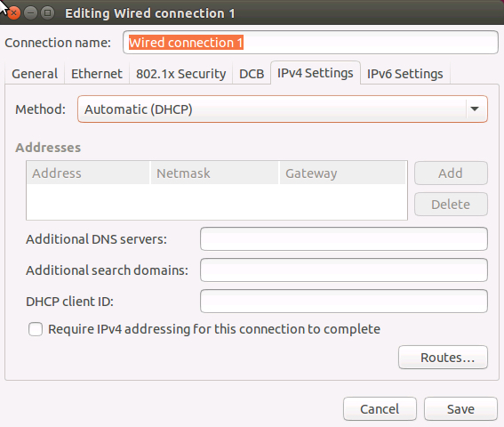504x427 pixels.
Task: Minimize the connection editor window
Action: [31, 13]
